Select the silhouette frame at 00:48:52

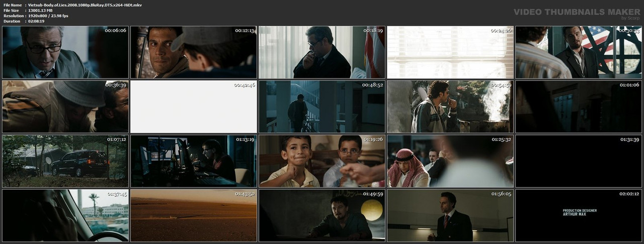(x=322, y=107)
